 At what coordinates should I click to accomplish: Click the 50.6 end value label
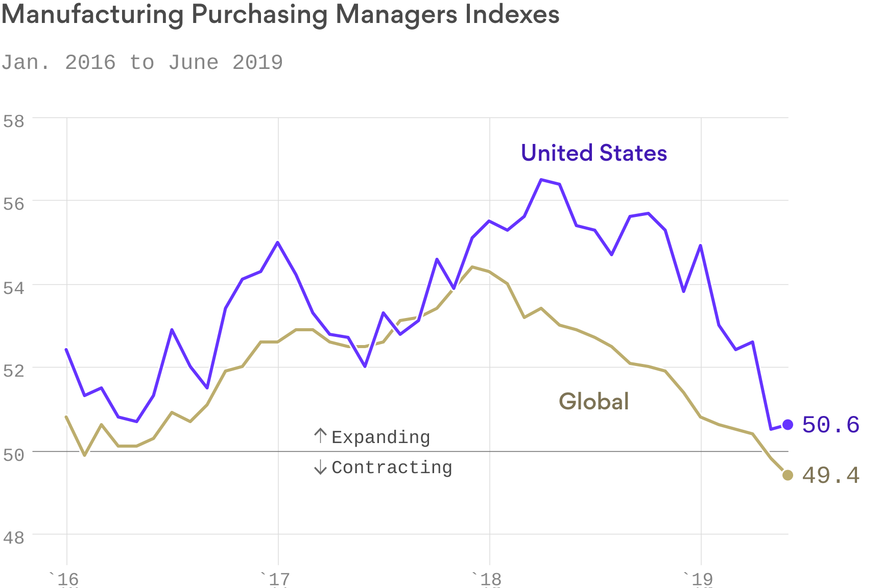tap(830, 425)
